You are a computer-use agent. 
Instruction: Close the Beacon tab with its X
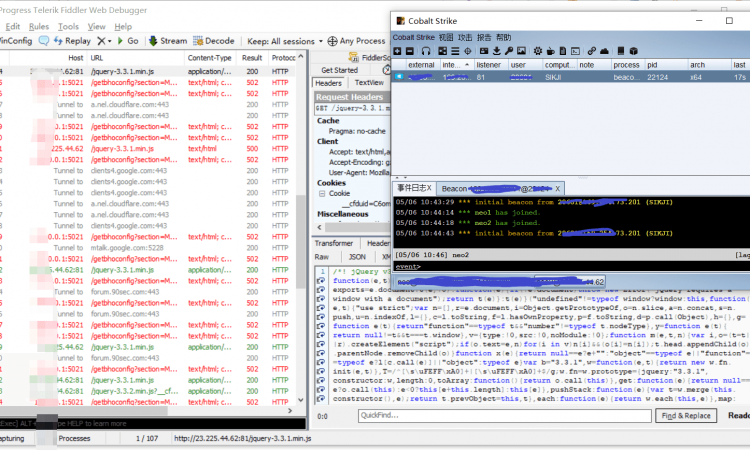click(x=558, y=188)
